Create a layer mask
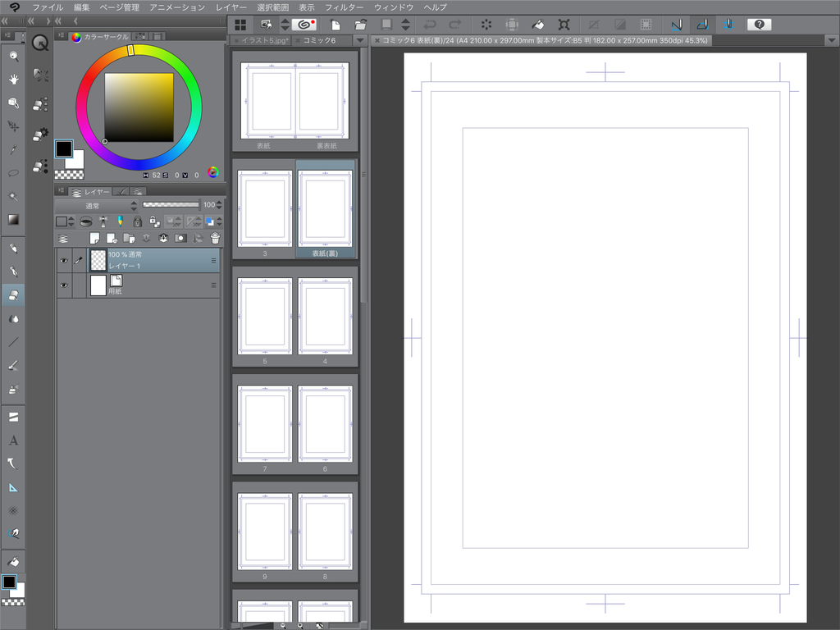Viewport: 840px width, 630px height. tap(180, 238)
